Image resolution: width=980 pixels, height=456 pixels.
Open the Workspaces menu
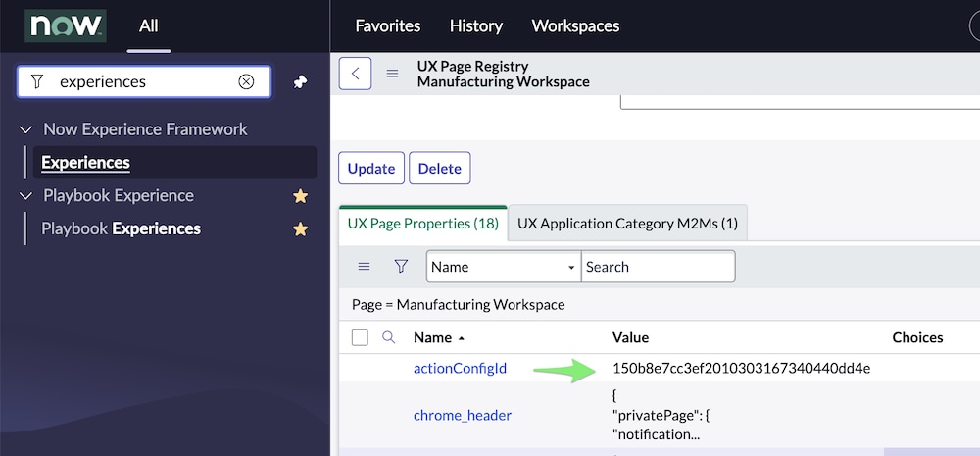tap(575, 25)
